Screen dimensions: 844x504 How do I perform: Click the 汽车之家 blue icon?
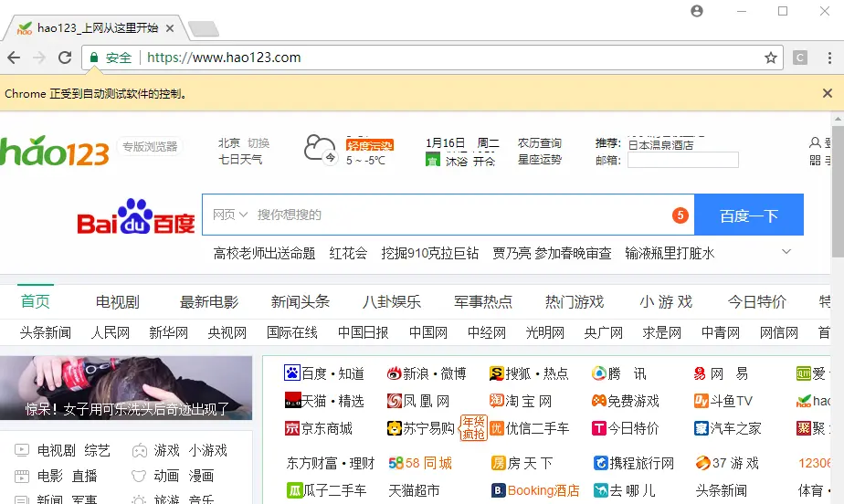click(701, 428)
